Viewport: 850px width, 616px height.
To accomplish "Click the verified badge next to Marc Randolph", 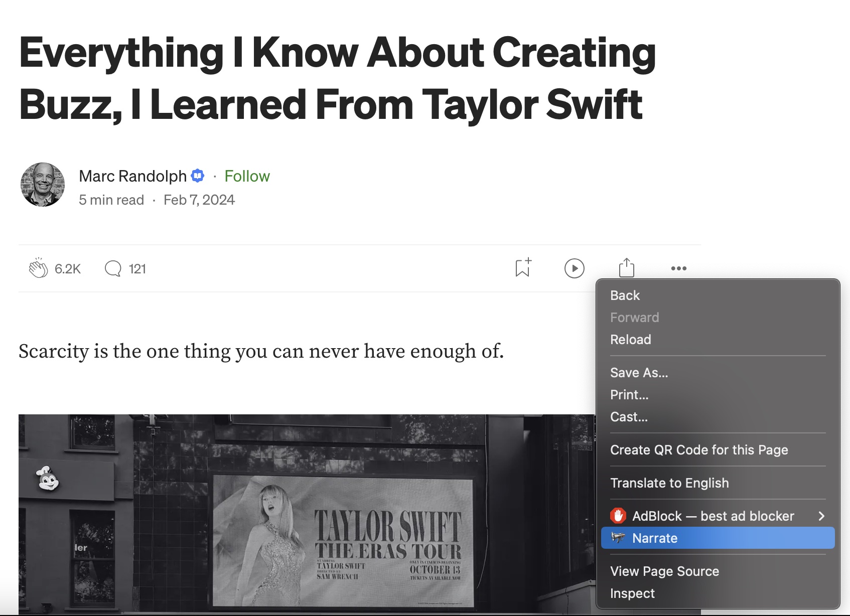I will 198,176.
